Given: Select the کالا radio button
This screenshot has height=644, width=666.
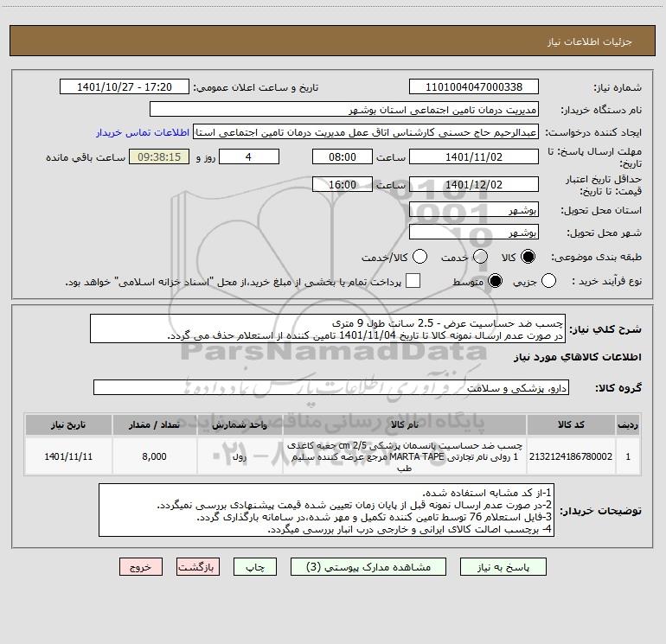Looking at the screenshot, I should (x=528, y=257).
